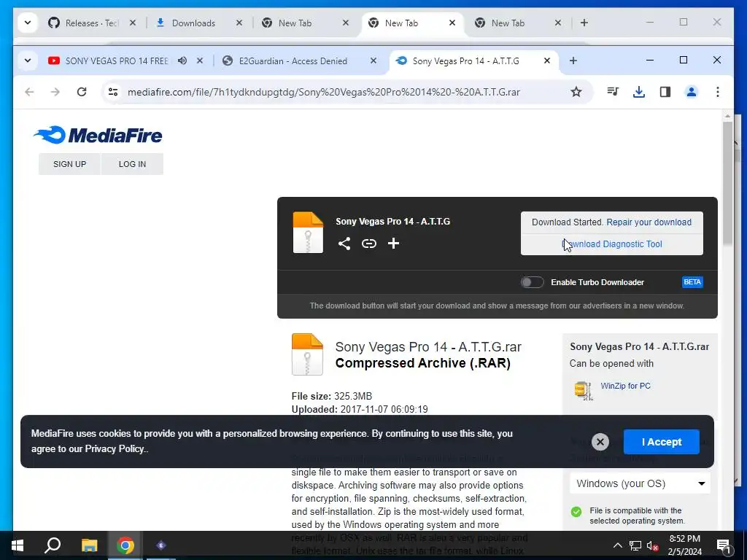Image resolution: width=747 pixels, height=560 pixels.
Task: Open File Explorer from taskbar
Action: click(89, 545)
